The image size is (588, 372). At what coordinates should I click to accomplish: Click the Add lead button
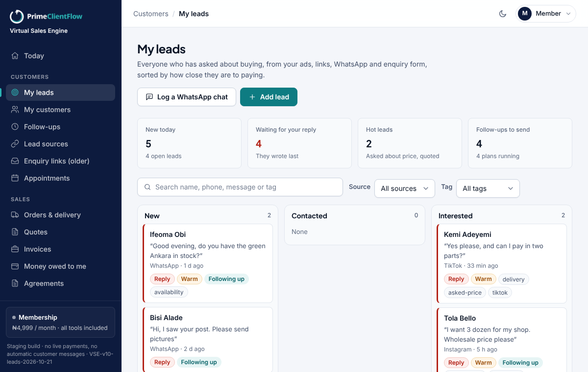269,97
